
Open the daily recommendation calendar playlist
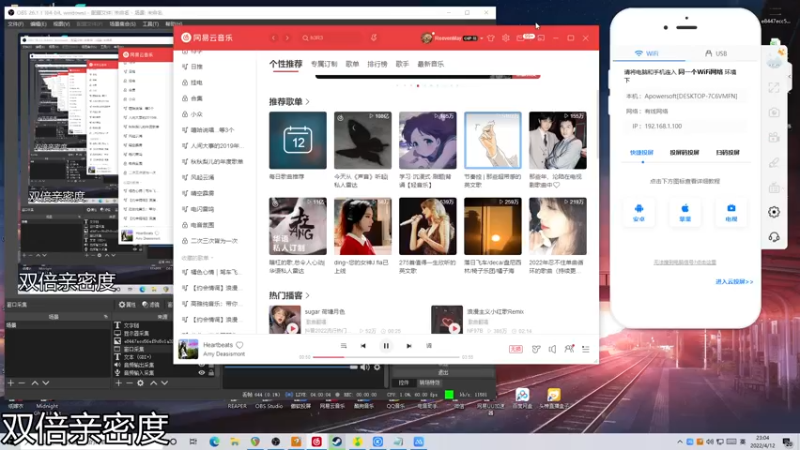click(298, 140)
